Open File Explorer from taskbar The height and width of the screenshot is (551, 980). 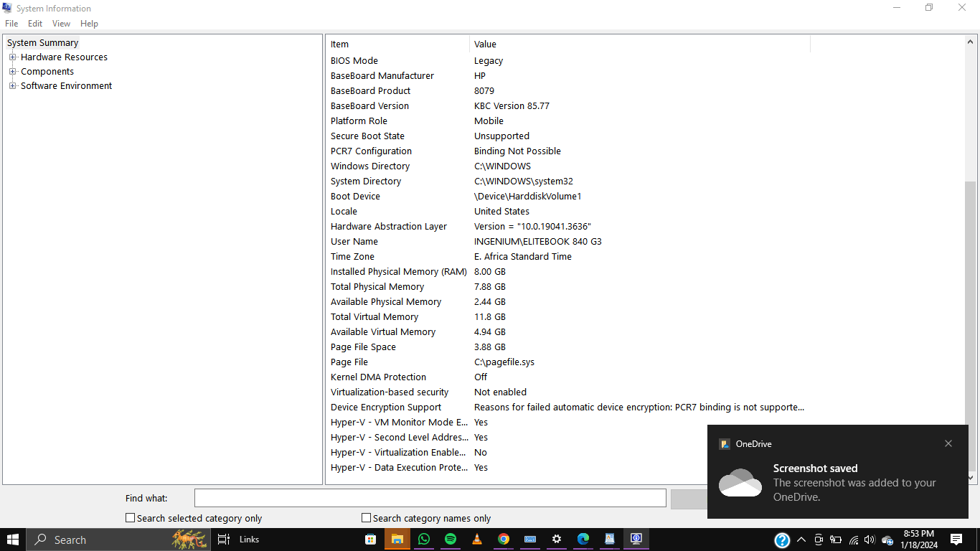[x=397, y=540]
